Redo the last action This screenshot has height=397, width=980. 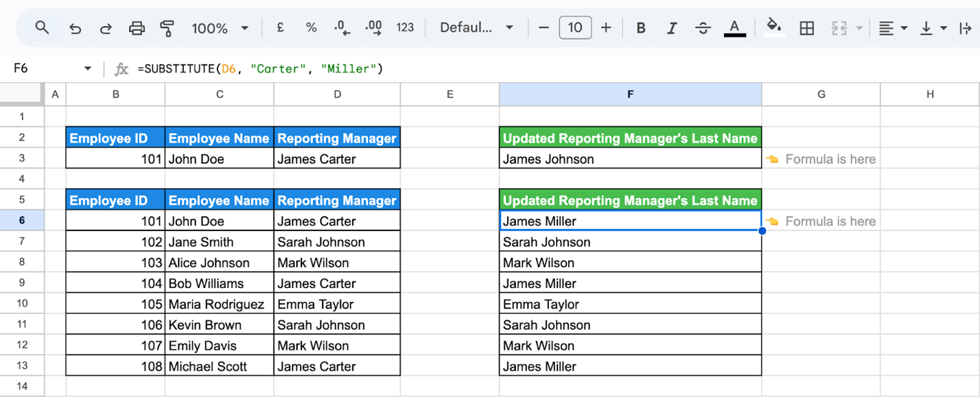point(105,28)
